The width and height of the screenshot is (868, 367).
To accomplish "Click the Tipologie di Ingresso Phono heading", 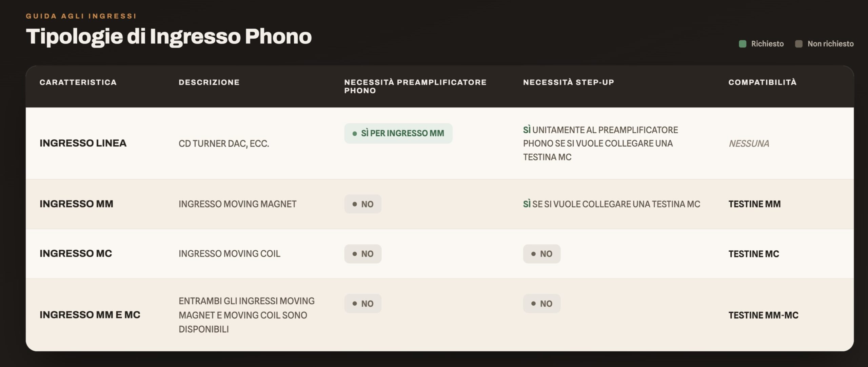I will [169, 36].
